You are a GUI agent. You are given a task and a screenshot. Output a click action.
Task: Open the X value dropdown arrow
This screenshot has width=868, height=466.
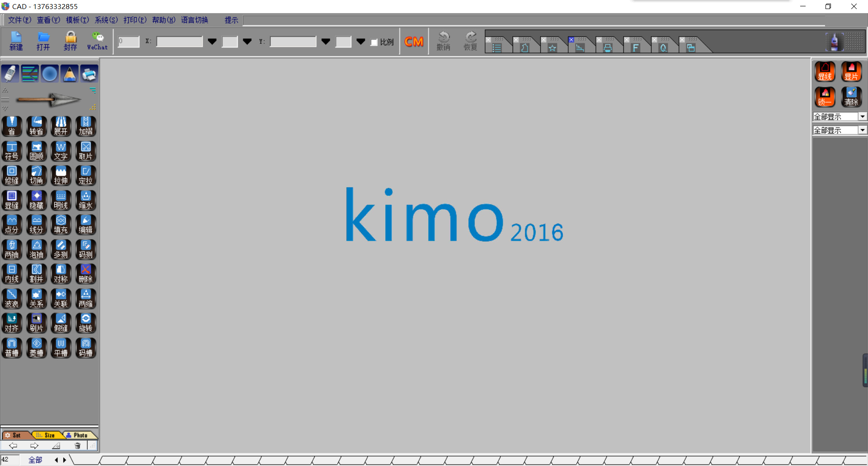[212, 42]
